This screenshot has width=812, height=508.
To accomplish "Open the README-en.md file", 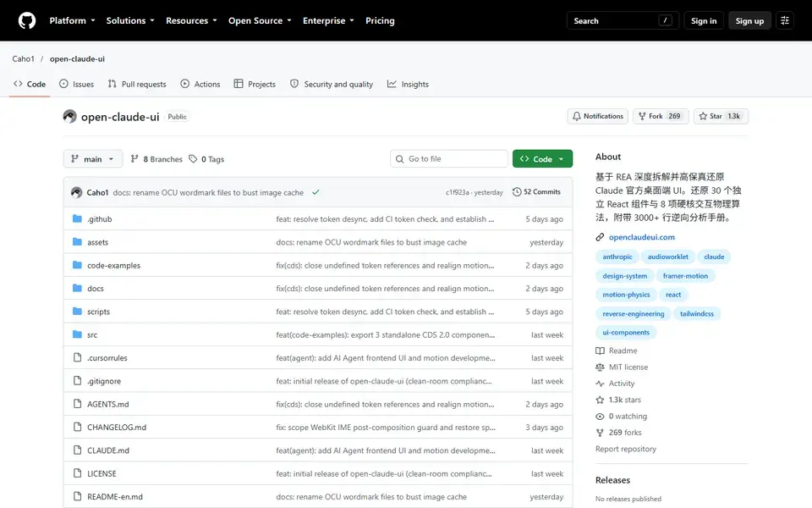I will pos(114,497).
